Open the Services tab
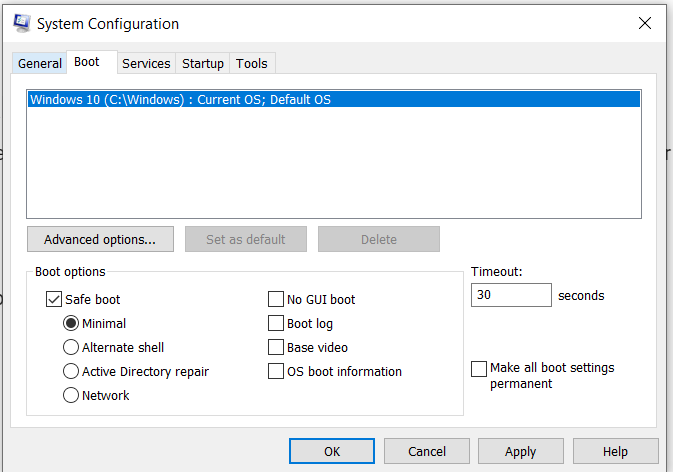This screenshot has width=673, height=472. [x=146, y=63]
